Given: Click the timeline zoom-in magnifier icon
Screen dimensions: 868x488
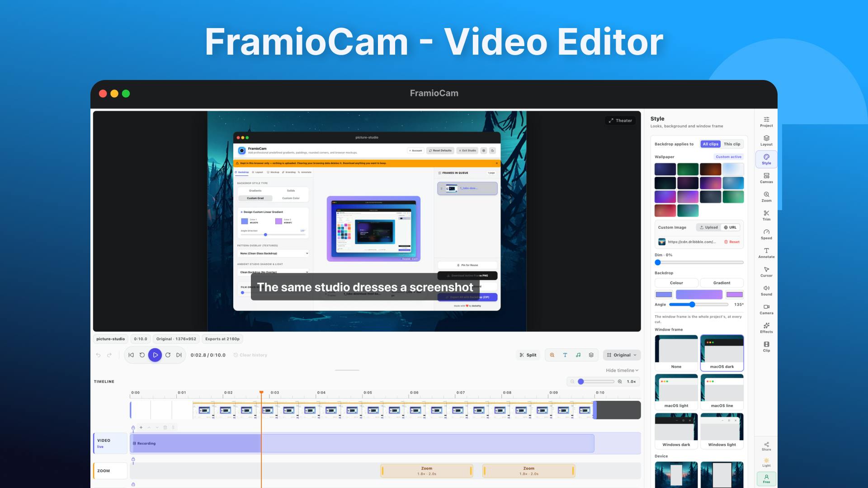Looking at the screenshot, I should pyautogui.click(x=620, y=382).
